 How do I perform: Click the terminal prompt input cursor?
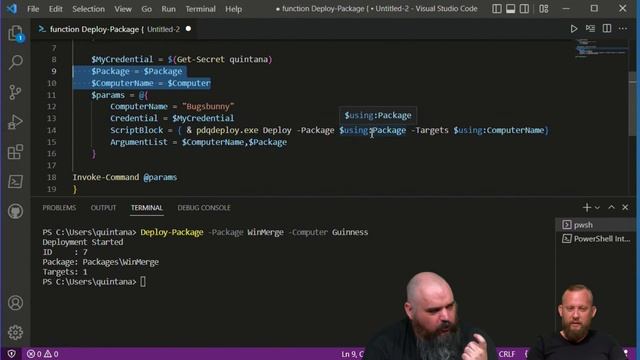[143, 282]
